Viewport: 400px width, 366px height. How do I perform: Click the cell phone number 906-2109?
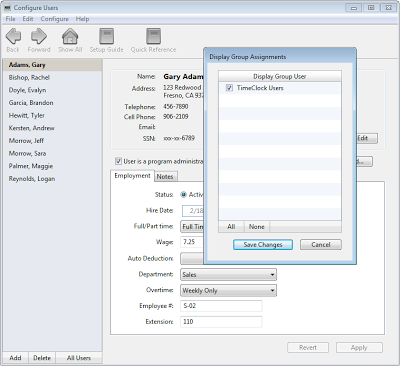point(176,117)
